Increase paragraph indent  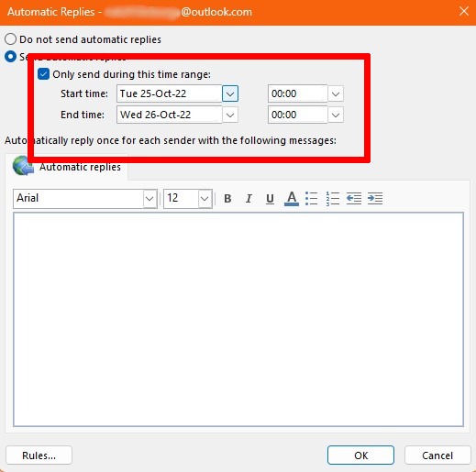coord(375,199)
